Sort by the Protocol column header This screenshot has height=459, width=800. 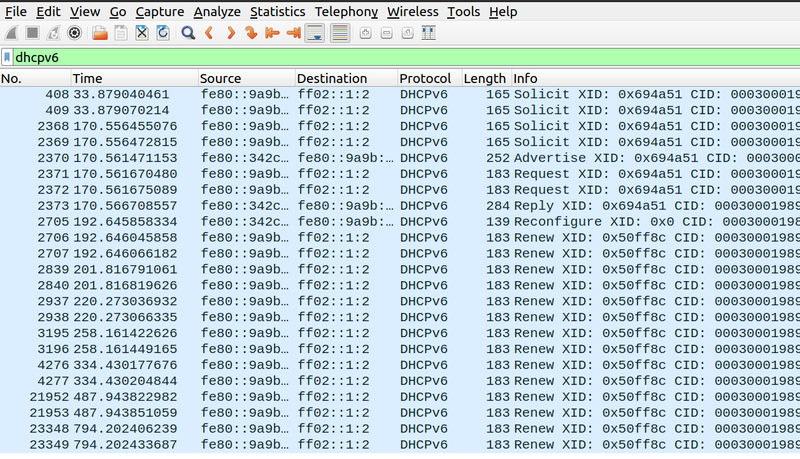pyautogui.click(x=425, y=78)
